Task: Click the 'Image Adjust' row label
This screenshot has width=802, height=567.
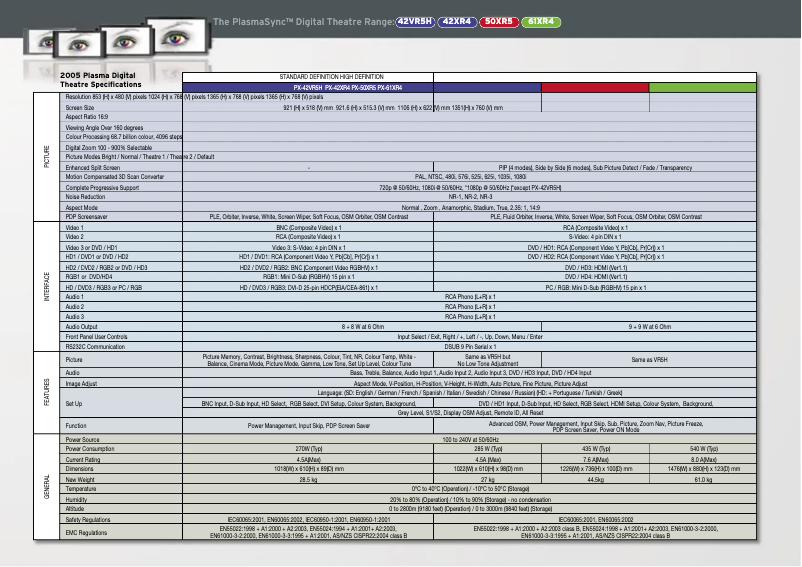Action: [81, 383]
